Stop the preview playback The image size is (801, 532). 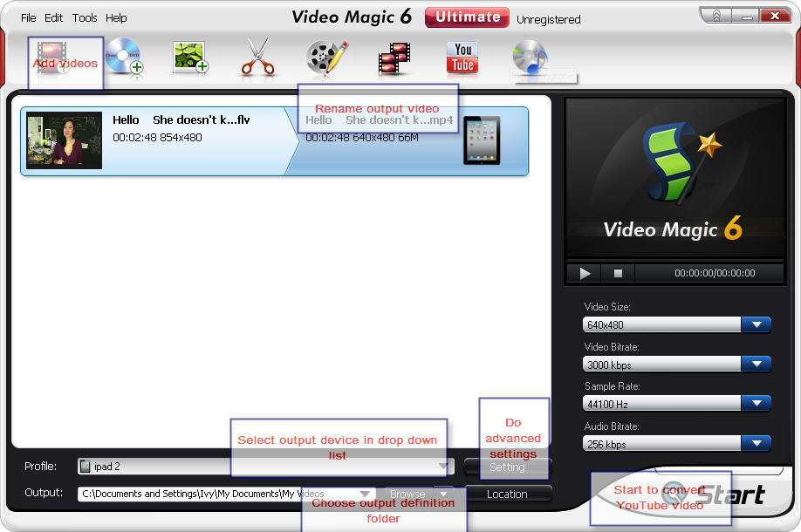point(618,274)
